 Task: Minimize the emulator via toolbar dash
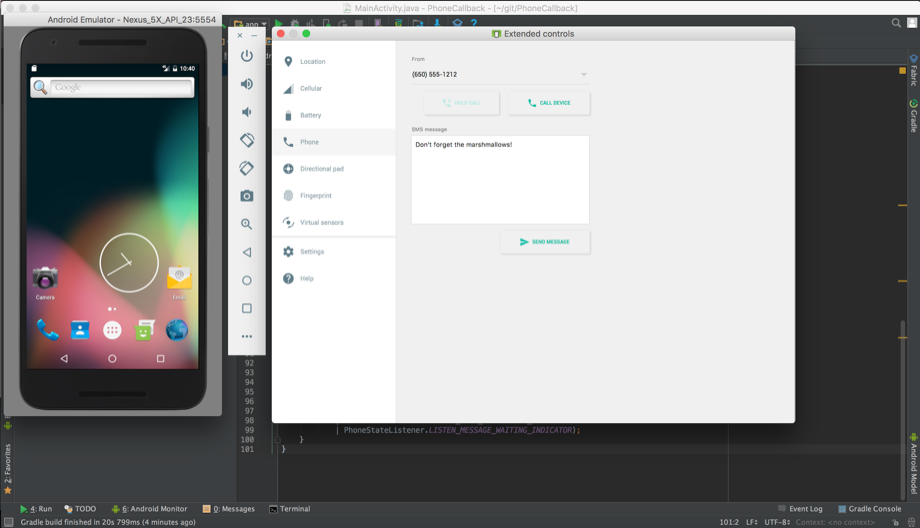[254, 35]
